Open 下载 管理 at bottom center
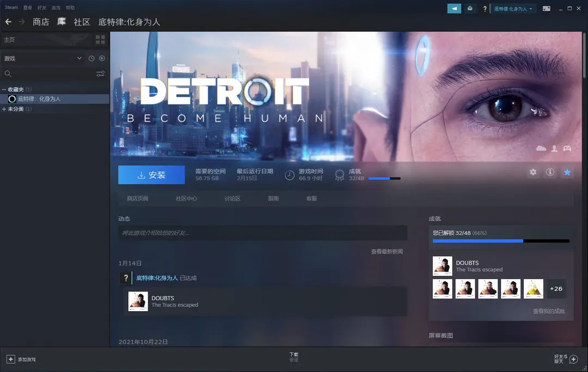 point(293,357)
